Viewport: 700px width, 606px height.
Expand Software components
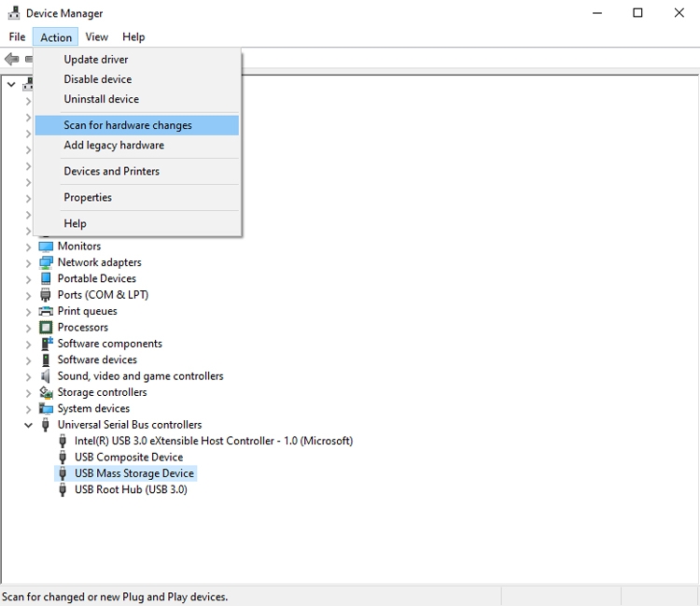point(28,345)
